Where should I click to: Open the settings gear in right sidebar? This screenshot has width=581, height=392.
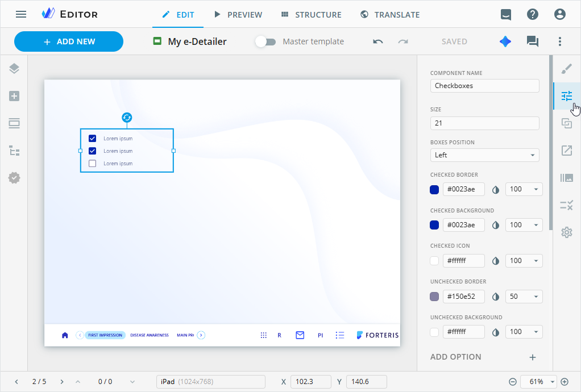[x=566, y=232]
